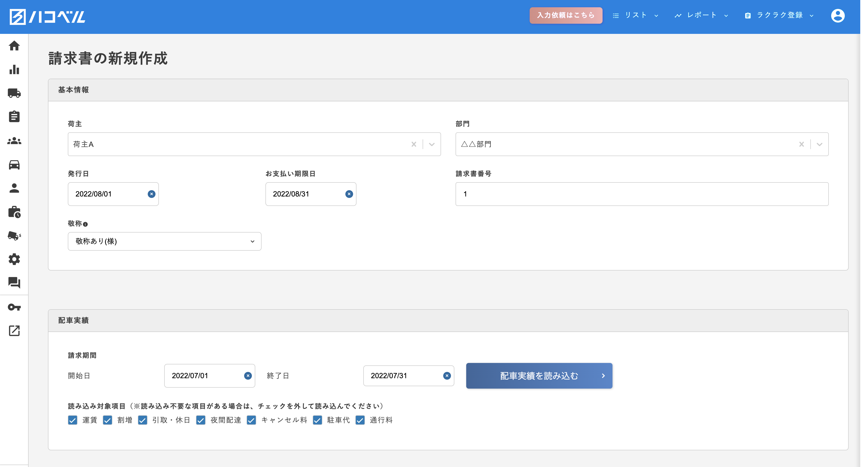The height and width of the screenshot is (467, 868).
Task: Open the home icon in sidebar
Action: click(14, 45)
